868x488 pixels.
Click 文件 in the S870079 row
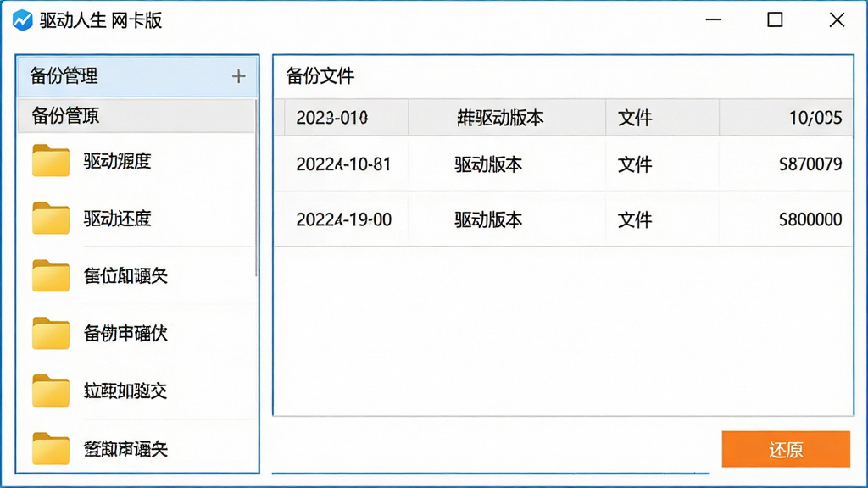635,164
